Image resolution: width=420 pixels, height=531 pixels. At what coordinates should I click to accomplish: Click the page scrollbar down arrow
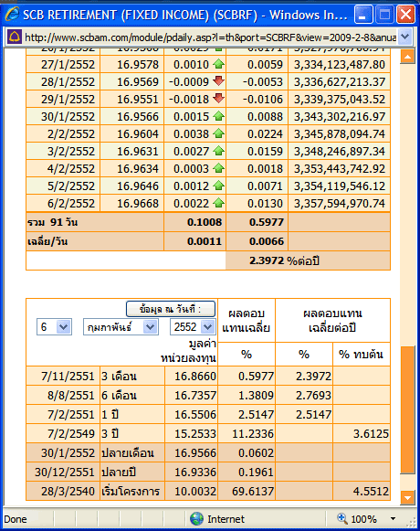point(407,497)
